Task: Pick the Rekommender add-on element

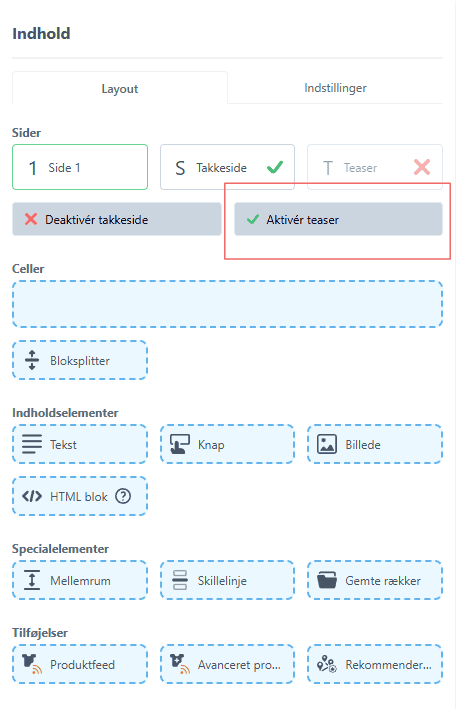Action: coord(375,664)
